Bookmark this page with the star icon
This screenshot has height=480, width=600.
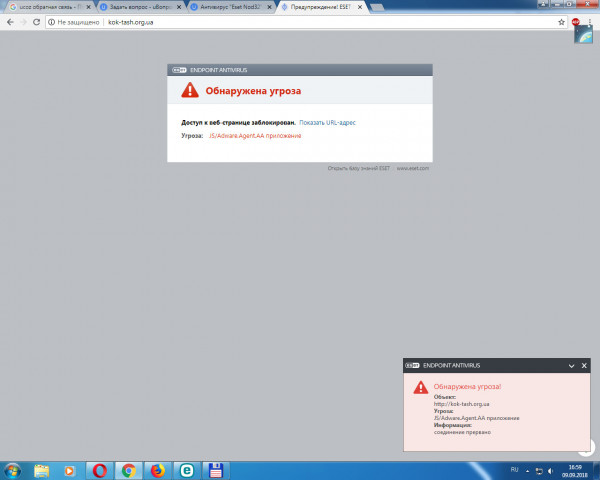point(561,22)
